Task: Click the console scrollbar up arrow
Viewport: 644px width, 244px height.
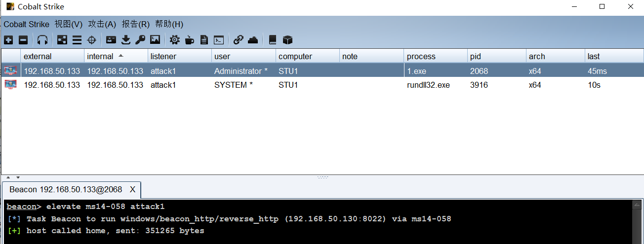Action: [637, 205]
